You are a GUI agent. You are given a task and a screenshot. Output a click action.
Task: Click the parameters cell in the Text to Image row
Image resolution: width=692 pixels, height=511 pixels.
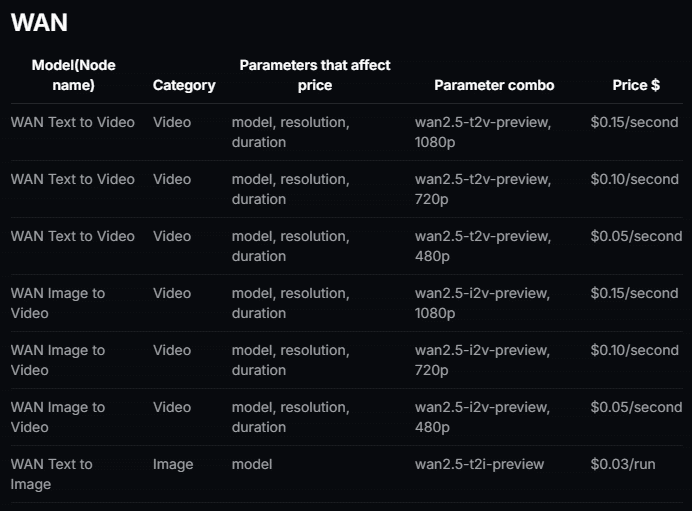[252, 464]
